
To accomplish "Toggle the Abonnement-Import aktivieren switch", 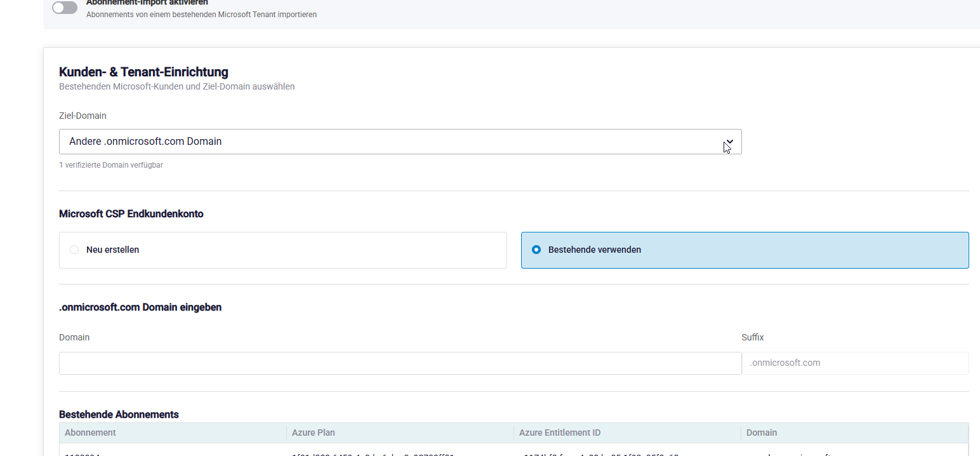I will [x=65, y=8].
